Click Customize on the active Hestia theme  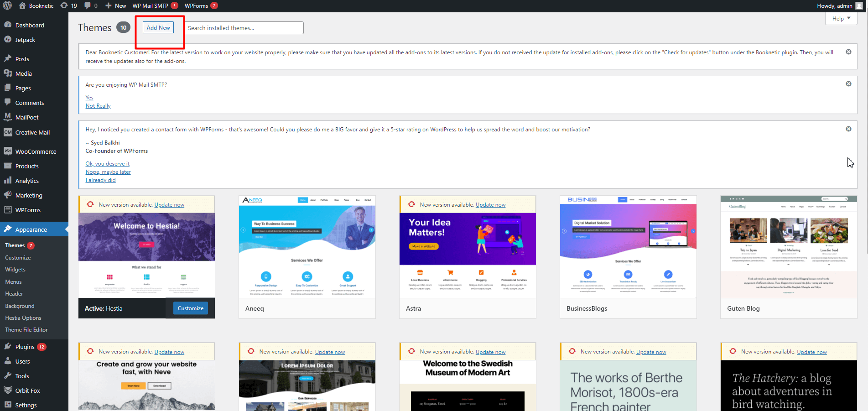191,308
